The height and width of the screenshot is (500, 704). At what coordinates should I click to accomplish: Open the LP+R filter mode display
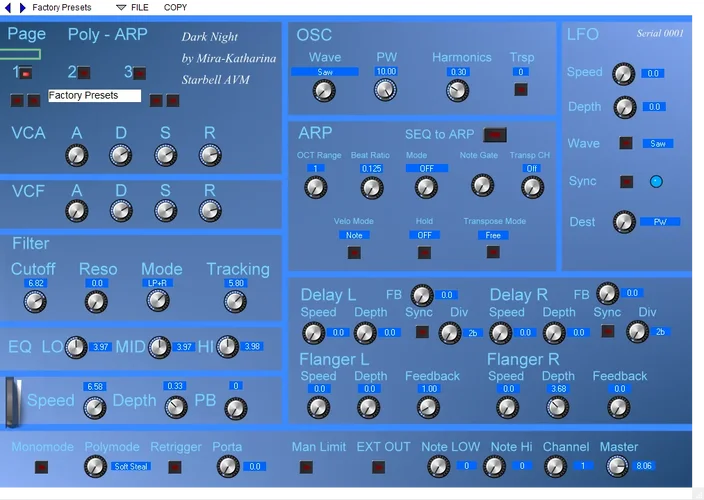click(x=158, y=283)
